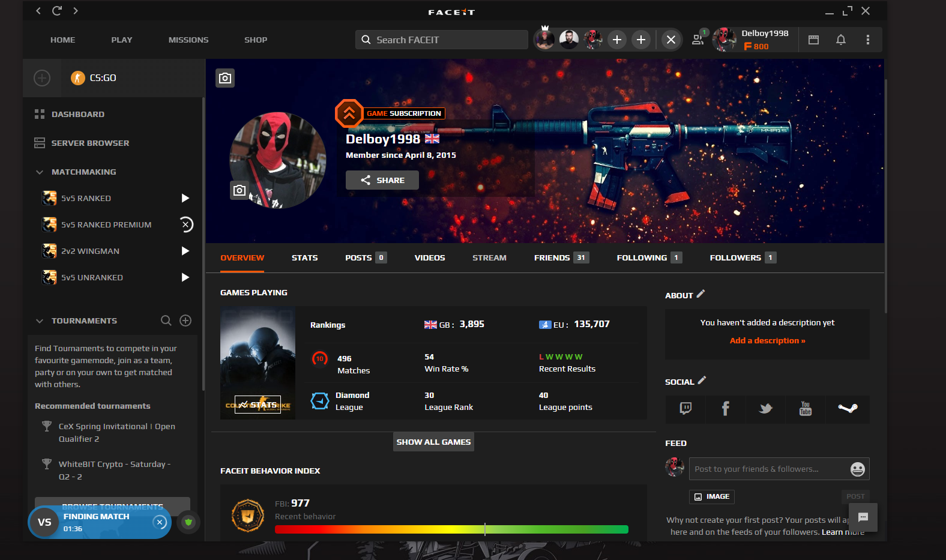Link the YouTube social account
The height and width of the screenshot is (560, 946).
pyautogui.click(x=806, y=409)
